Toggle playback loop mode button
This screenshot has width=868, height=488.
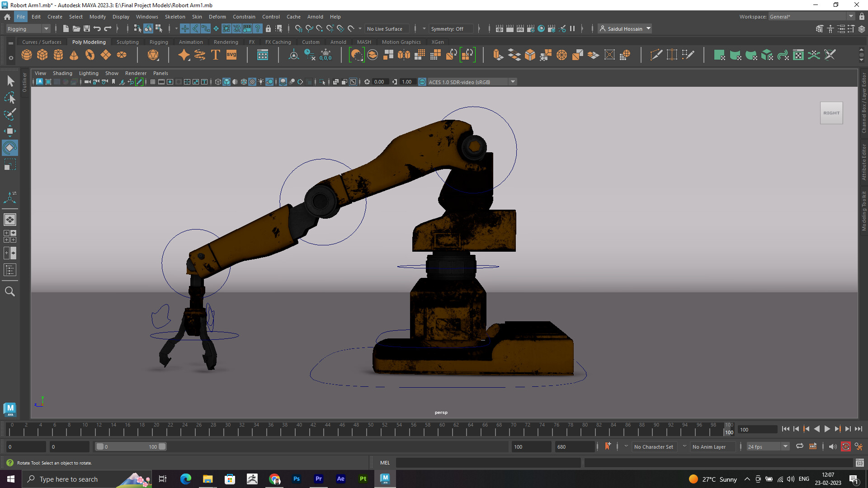coord(800,446)
